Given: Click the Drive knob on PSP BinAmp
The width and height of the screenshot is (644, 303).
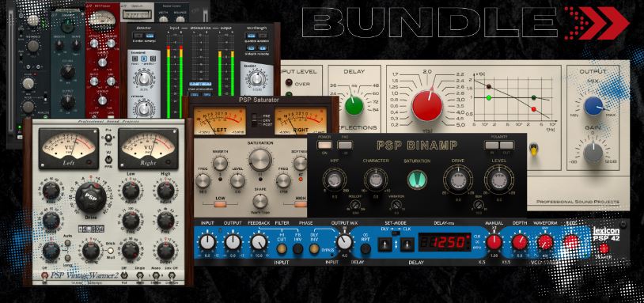Looking at the screenshot, I should point(458,180).
